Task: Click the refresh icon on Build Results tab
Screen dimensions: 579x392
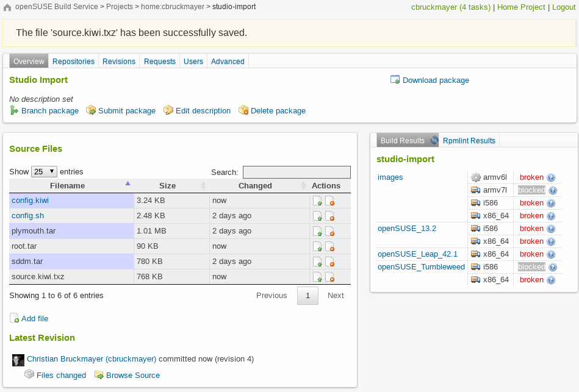Action: [434, 141]
